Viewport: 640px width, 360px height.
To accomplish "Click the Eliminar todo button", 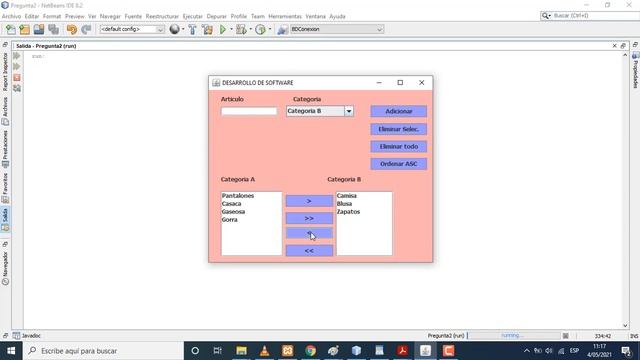I will [399, 147].
